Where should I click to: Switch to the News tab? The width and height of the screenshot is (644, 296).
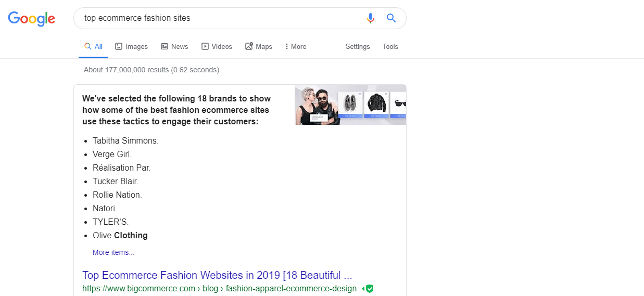coord(175,47)
